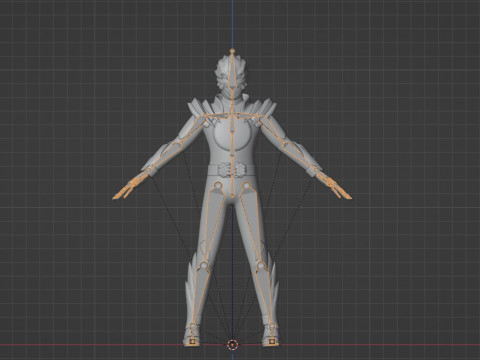Select the head bone tip sphere above the helmet
Screen dimensions: 480x360
click(232, 51)
